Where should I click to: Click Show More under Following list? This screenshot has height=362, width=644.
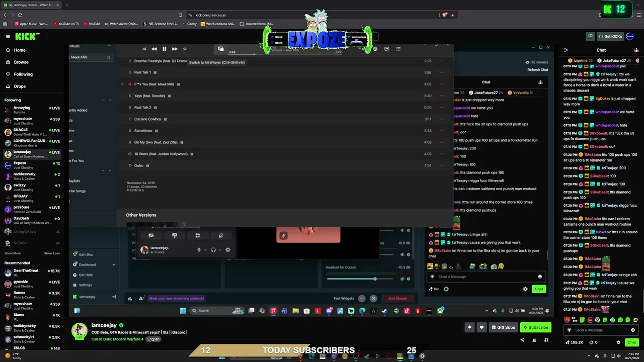[x=13, y=253]
